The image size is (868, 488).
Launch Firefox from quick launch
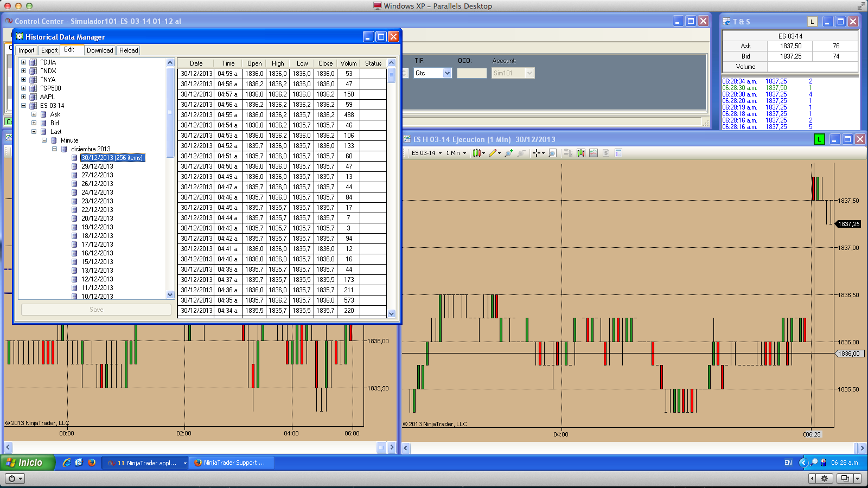click(92, 463)
